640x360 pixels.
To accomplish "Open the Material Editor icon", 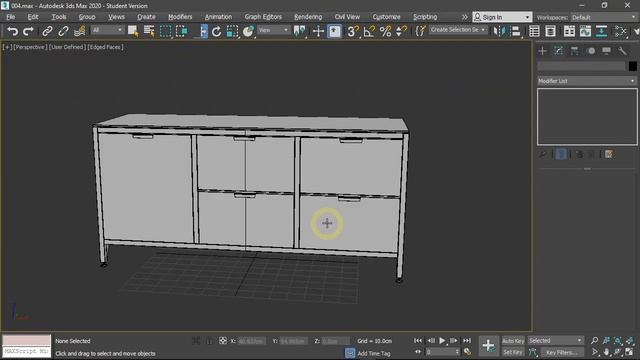I will point(620,31).
